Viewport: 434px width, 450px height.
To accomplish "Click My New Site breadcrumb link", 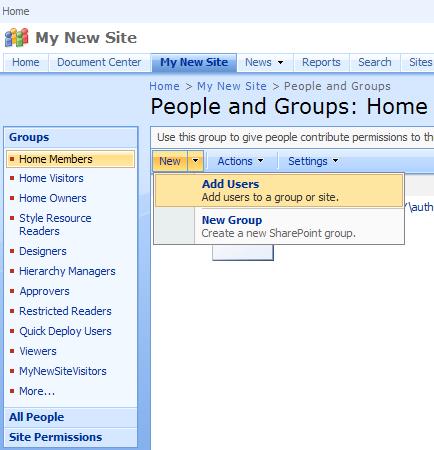I will tap(232, 86).
